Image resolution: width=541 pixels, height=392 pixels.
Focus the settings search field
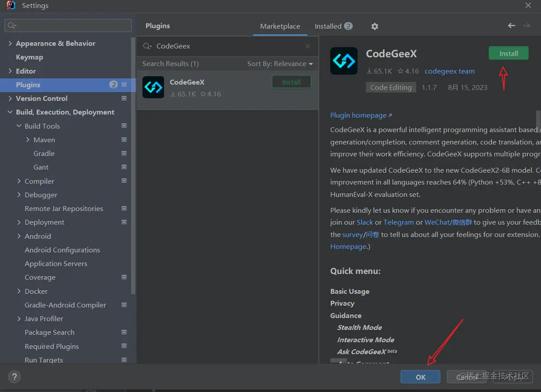pos(68,26)
